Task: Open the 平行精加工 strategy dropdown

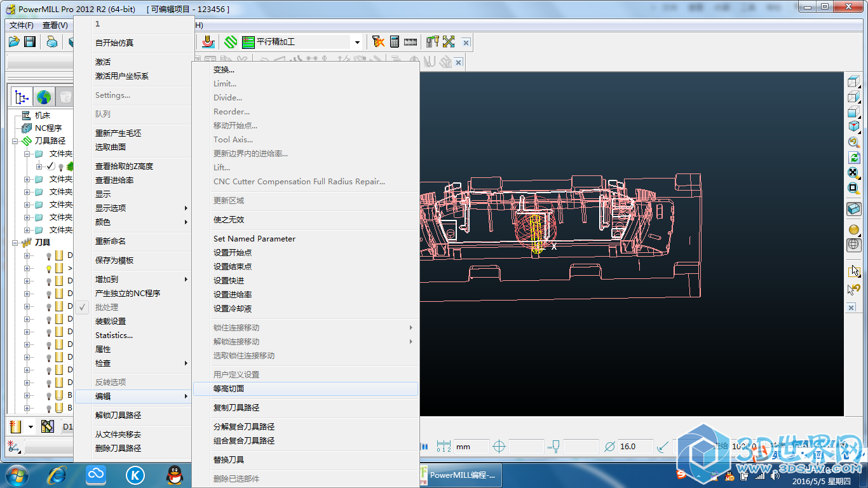Action: click(357, 43)
